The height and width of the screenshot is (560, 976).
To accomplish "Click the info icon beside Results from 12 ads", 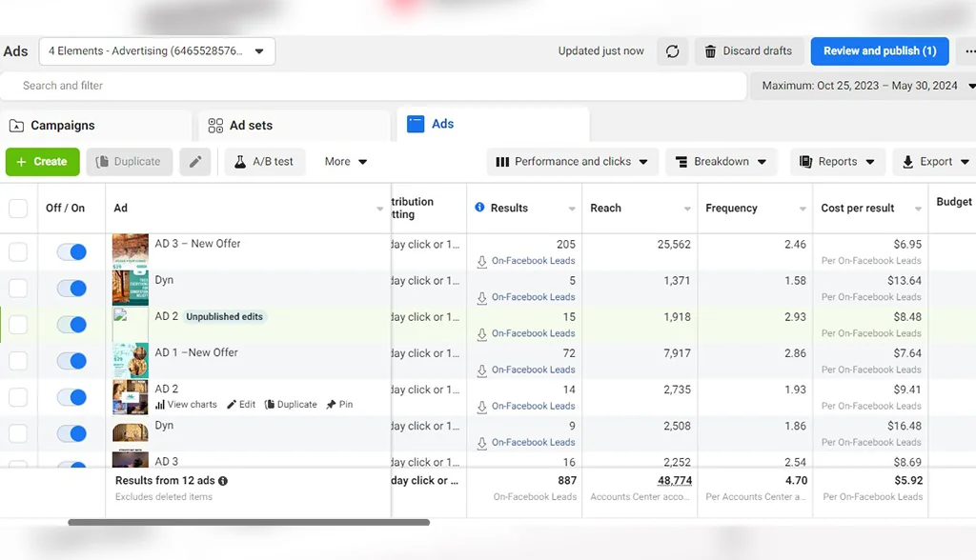I will tap(223, 481).
